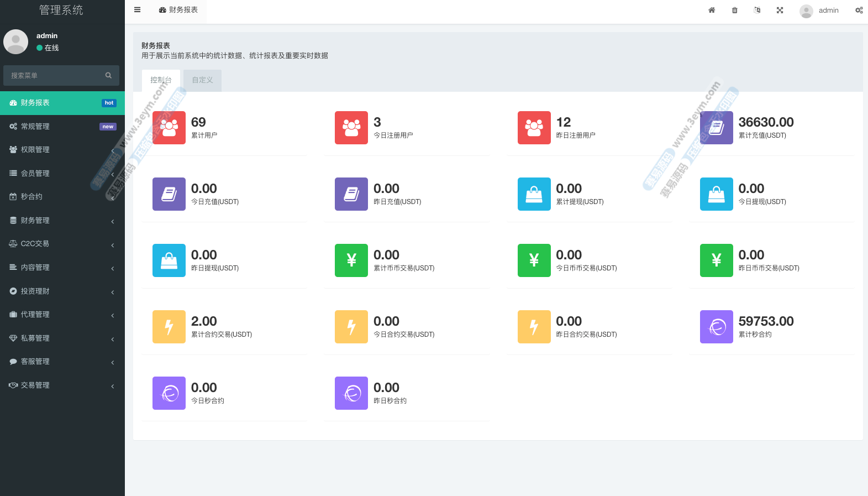Click the search magnifier icon in sidebar
868x496 pixels.
click(x=108, y=75)
